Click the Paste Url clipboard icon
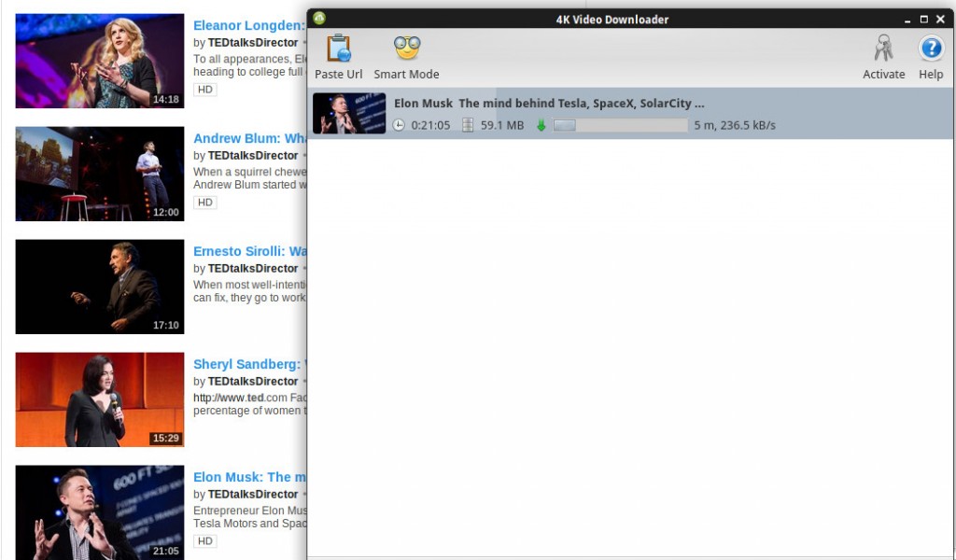Screen dimensions: 956x560 pyautogui.click(x=338, y=49)
